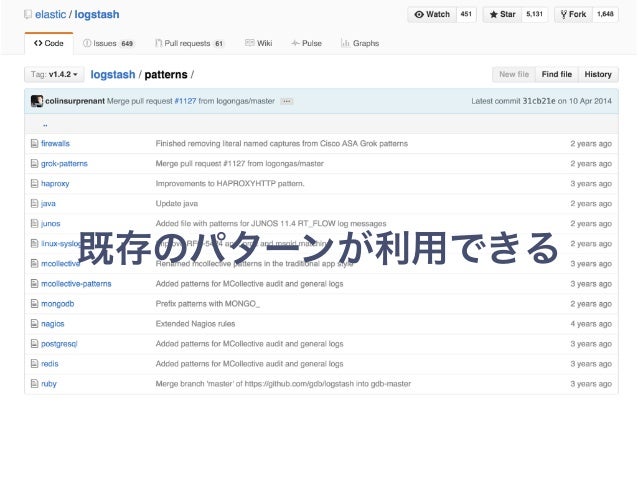The height and width of the screenshot is (479, 638).
Task: Open the logstash repository title link
Action: click(x=97, y=15)
